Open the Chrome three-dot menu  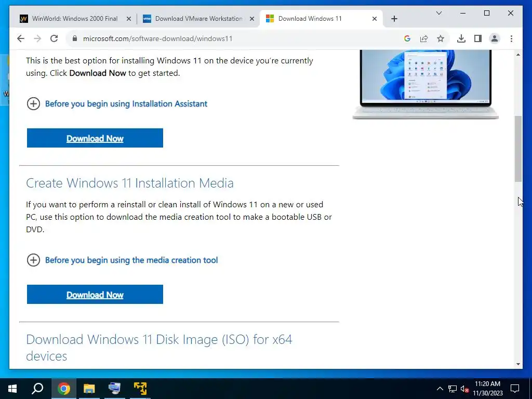[511, 38]
